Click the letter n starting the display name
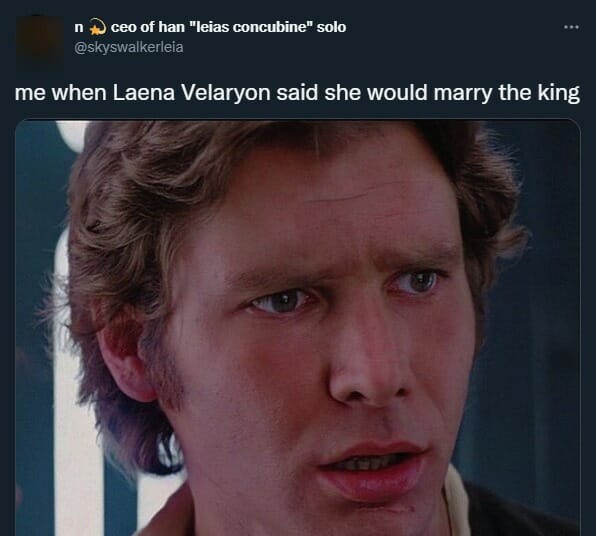 (x=79, y=27)
